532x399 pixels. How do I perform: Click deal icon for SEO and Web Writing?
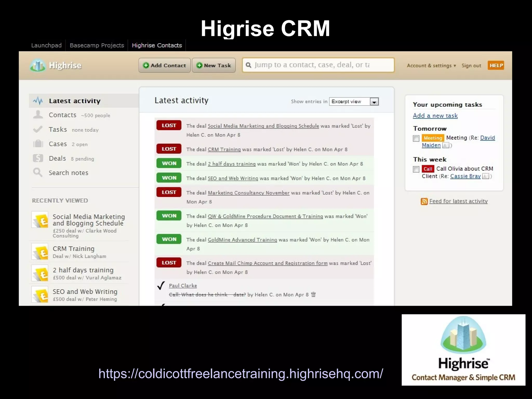[40, 295]
